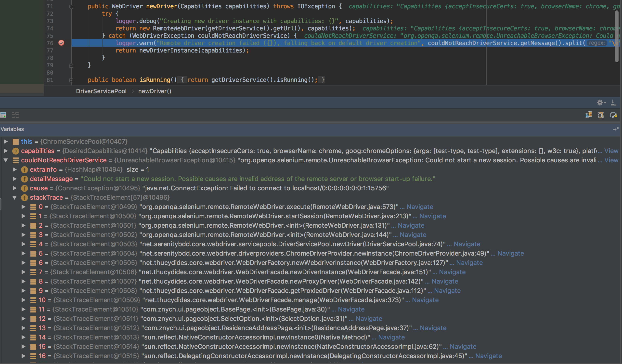Image resolution: width=622 pixels, height=364 pixels.
Task: Expand the 'this' ChromeServicePool variable
Action: [x=6, y=141]
